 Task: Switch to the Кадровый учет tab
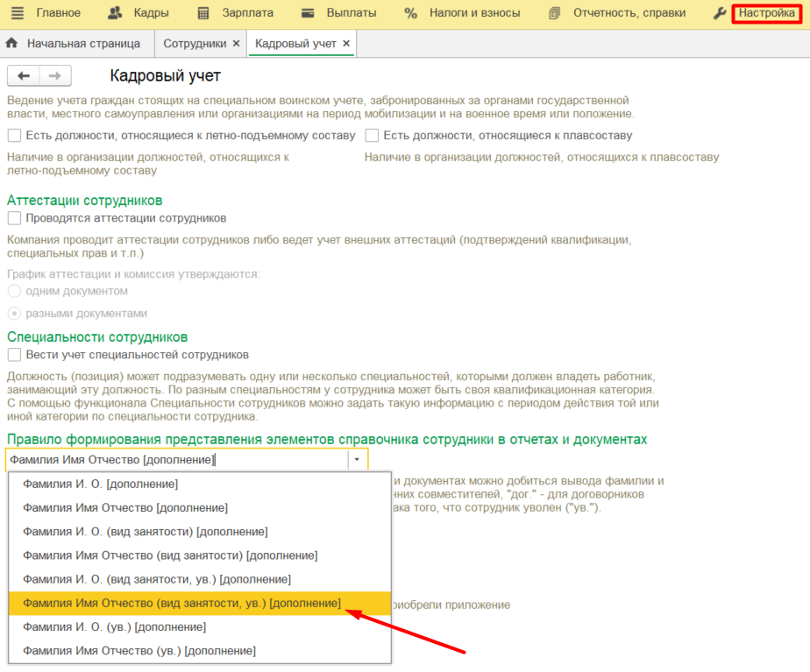[x=295, y=43]
